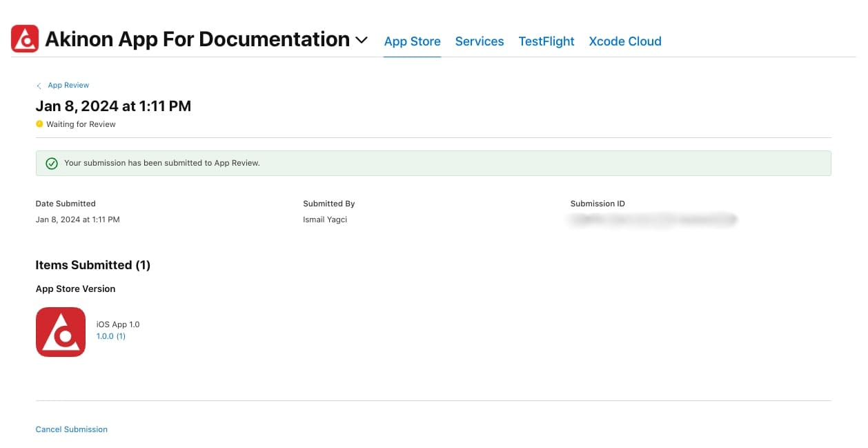Click the Waiting for Review status text
The height and width of the screenshot is (448, 868).
[81, 124]
